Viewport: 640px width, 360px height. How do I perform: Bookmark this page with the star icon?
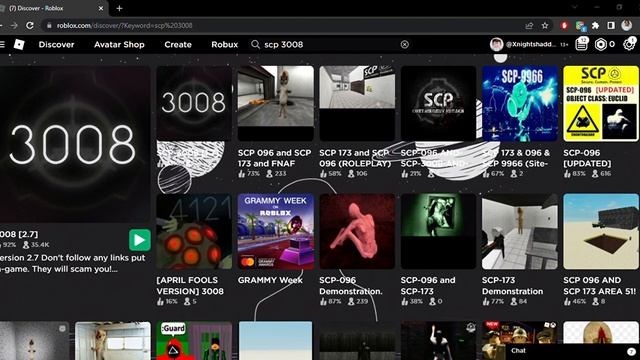point(545,25)
